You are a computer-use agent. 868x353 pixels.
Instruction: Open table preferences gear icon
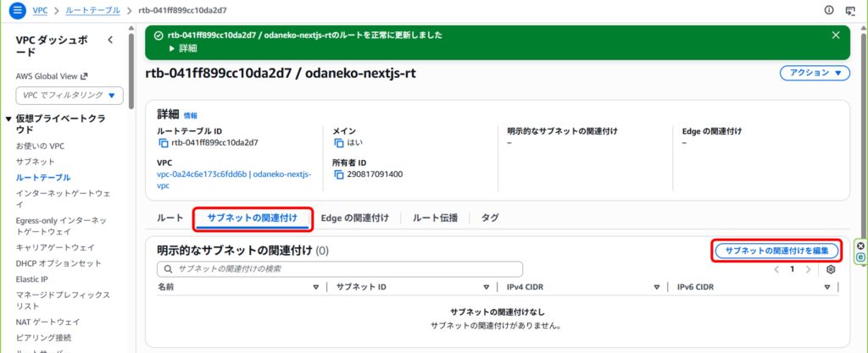click(831, 269)
